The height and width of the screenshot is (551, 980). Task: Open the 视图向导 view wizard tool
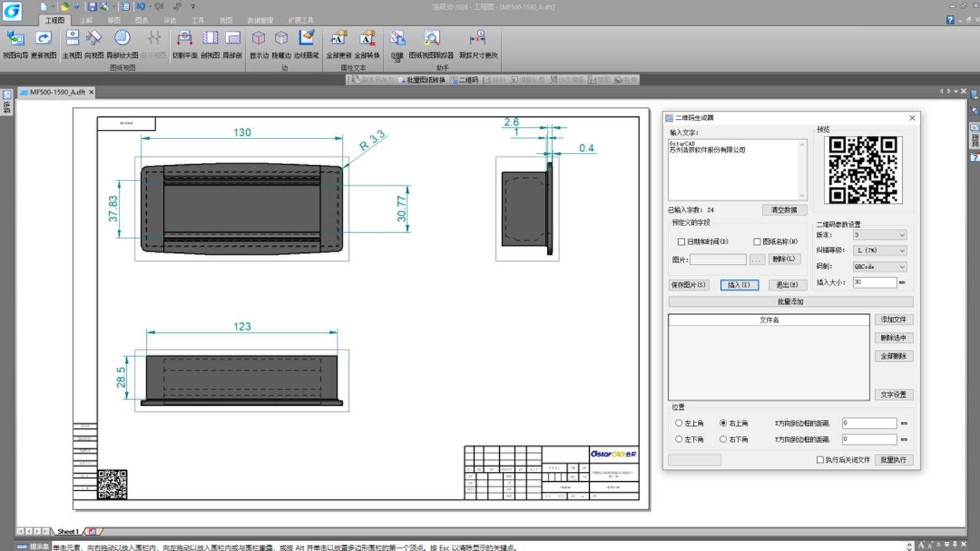pos(15,44)
